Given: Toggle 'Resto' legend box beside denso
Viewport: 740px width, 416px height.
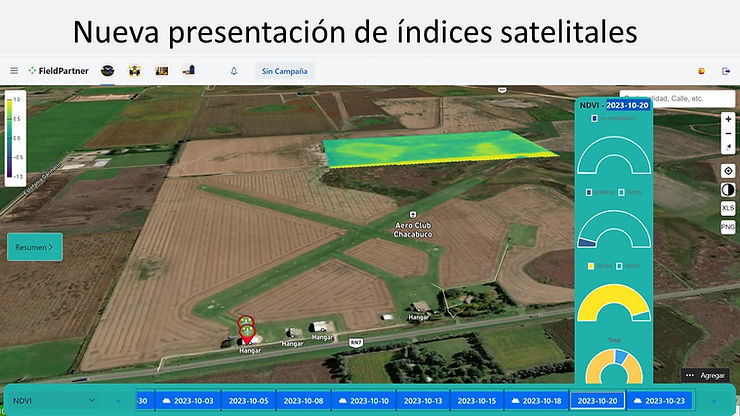Looking at the screenshot, I should [x=619, y=266].
